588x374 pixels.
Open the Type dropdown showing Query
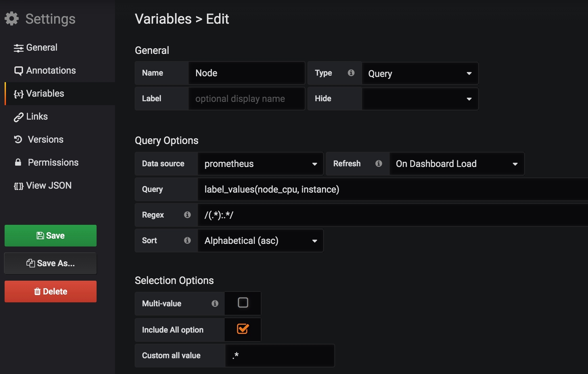(x=419, y=73)
